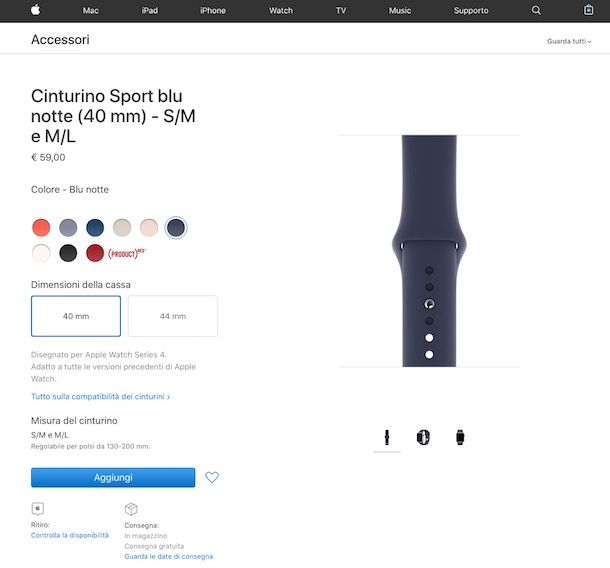Show the angled watch thumbnail view
610x568 pixels.
[423, 437]
